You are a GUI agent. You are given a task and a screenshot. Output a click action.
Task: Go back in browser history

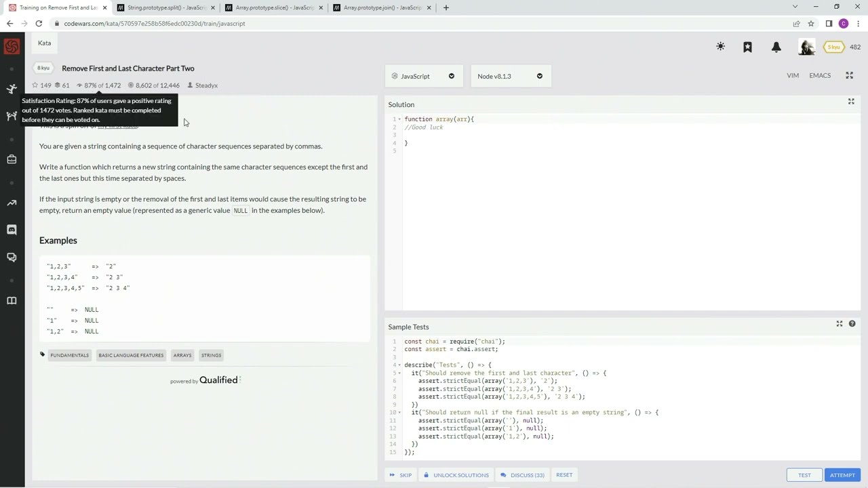(x=9, y=23)
